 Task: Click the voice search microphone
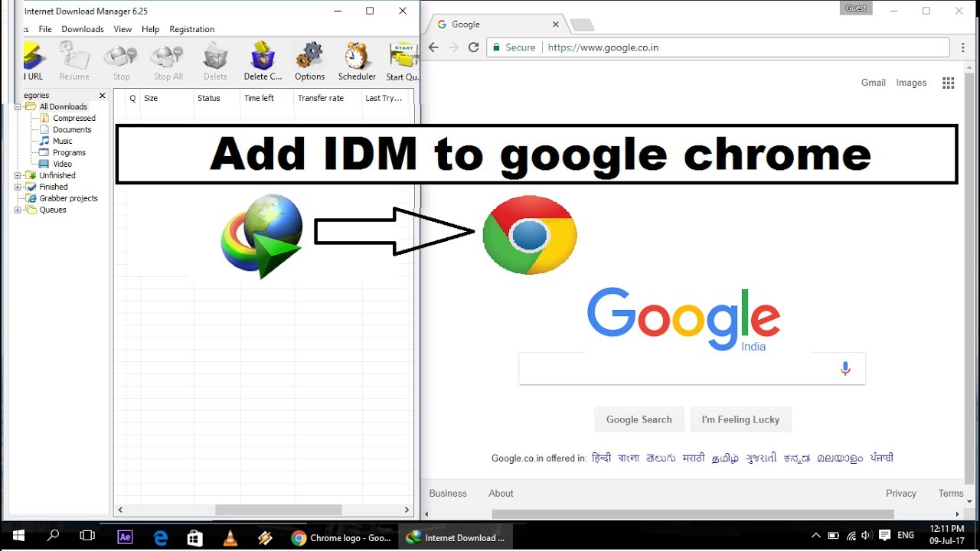click(x=845, y=369)
